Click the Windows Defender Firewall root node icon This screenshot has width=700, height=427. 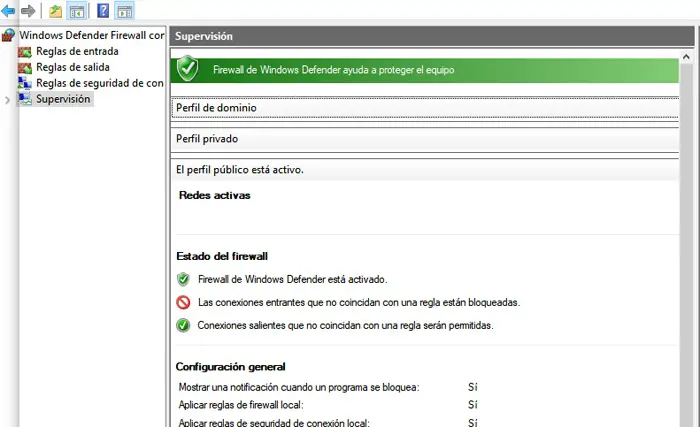[x=9, y=35]
